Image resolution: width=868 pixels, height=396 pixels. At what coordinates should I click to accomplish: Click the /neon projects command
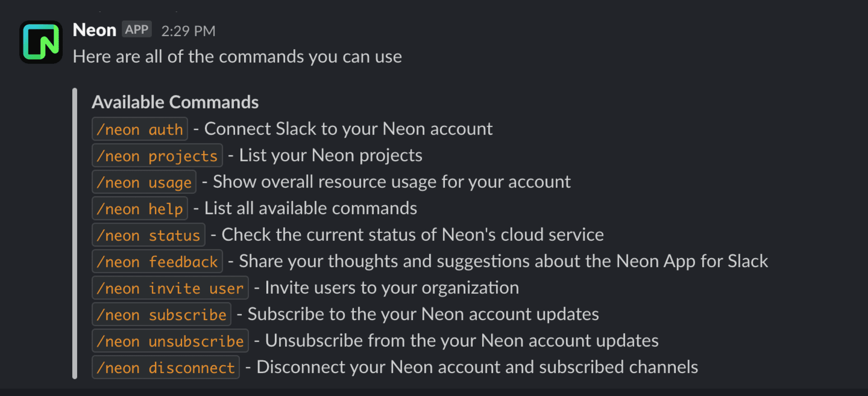[x=157, y=155]
